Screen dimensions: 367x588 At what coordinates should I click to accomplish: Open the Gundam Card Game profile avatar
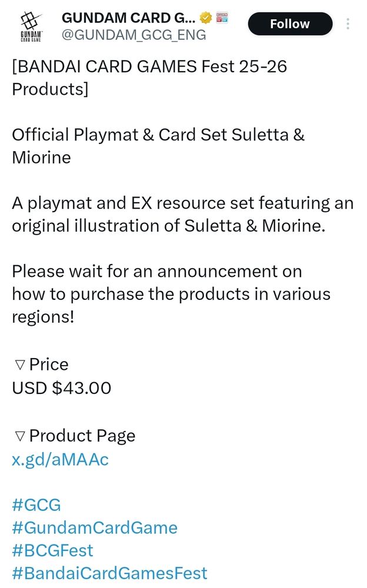click(27, 25)
